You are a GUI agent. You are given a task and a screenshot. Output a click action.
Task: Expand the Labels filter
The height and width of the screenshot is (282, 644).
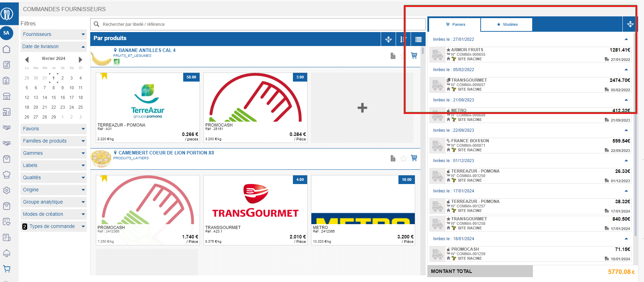(x=54, y=165)
